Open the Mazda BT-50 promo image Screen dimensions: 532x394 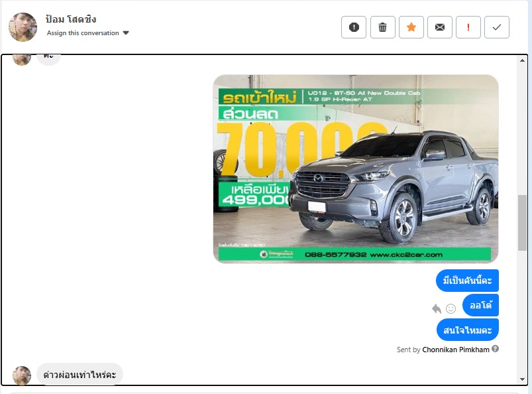click(x=356, y=168)
